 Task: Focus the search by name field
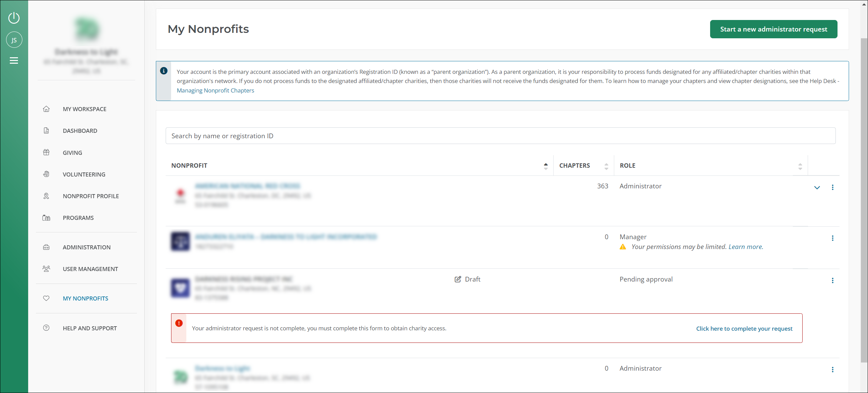[500, 136]
